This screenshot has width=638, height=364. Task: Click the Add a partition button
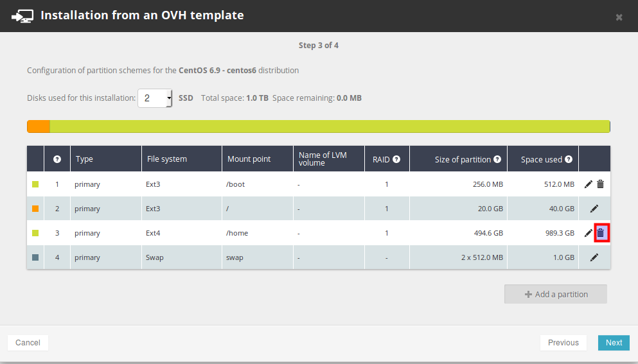(556, 294)
